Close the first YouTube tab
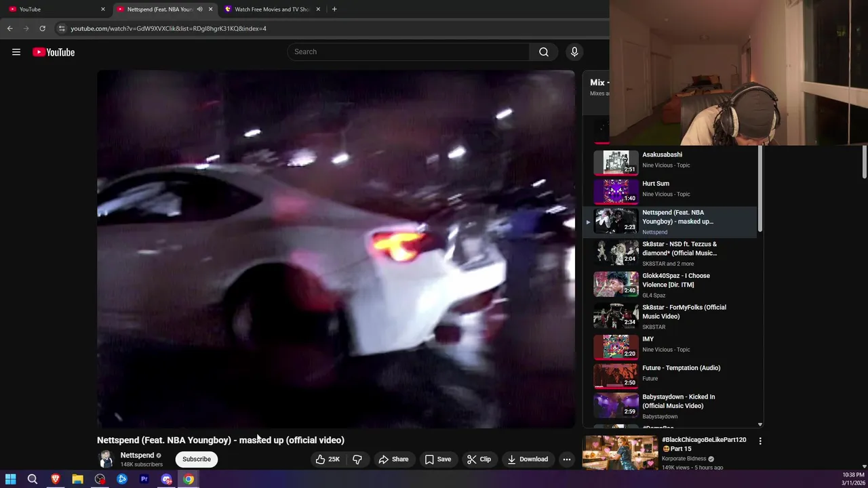The width and height of the screenshot is (868, 488). pos(103,9)
